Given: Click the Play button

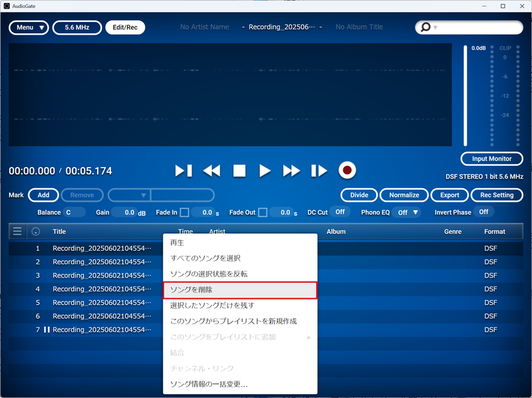Looking at the screenshot, I should tap(265, 170).
